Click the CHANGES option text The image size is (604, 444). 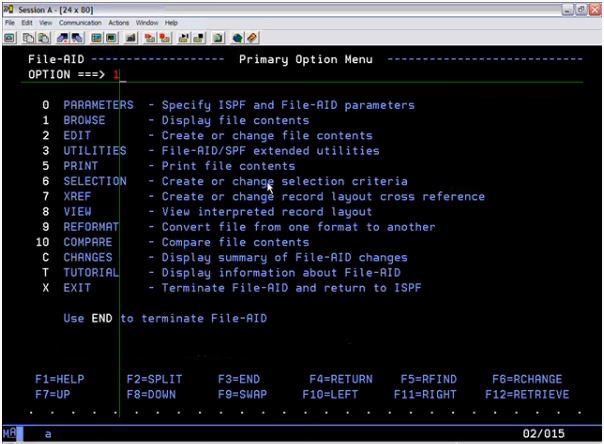click(88, 257)
